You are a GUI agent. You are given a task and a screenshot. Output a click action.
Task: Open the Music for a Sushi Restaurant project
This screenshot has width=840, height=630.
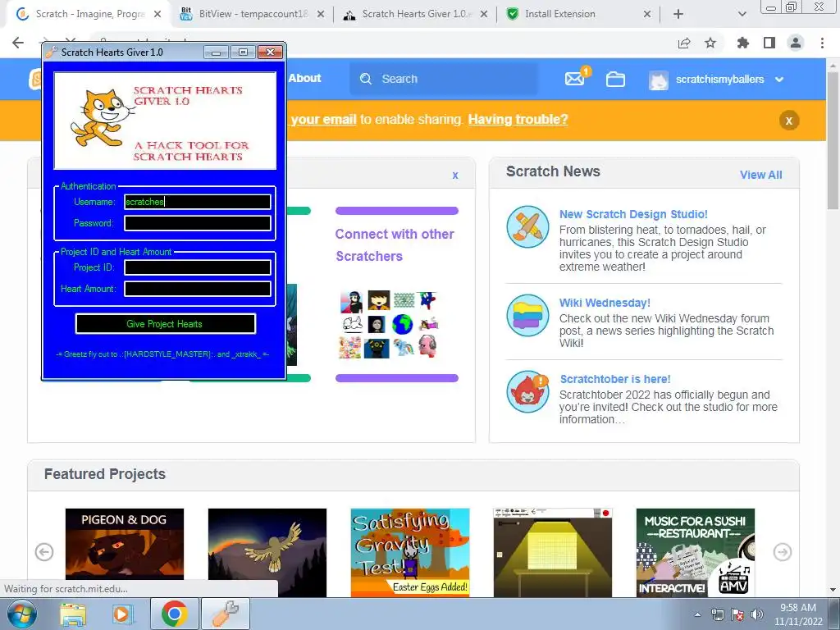[696, 552]
